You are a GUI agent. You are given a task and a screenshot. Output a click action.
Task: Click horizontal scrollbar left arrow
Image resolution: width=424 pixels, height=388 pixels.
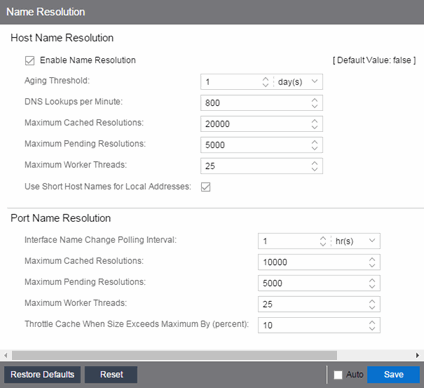tap(5, 355)
